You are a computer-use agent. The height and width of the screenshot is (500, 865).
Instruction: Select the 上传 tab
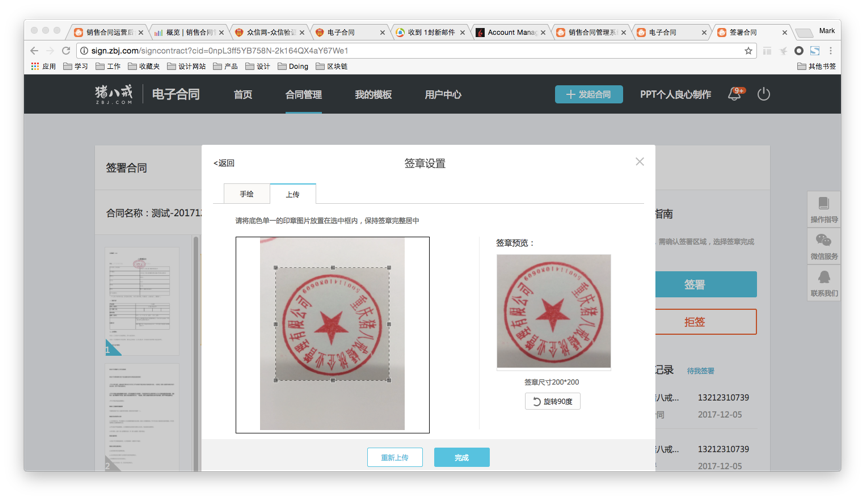pyautogui.click(x=292, y=194)
